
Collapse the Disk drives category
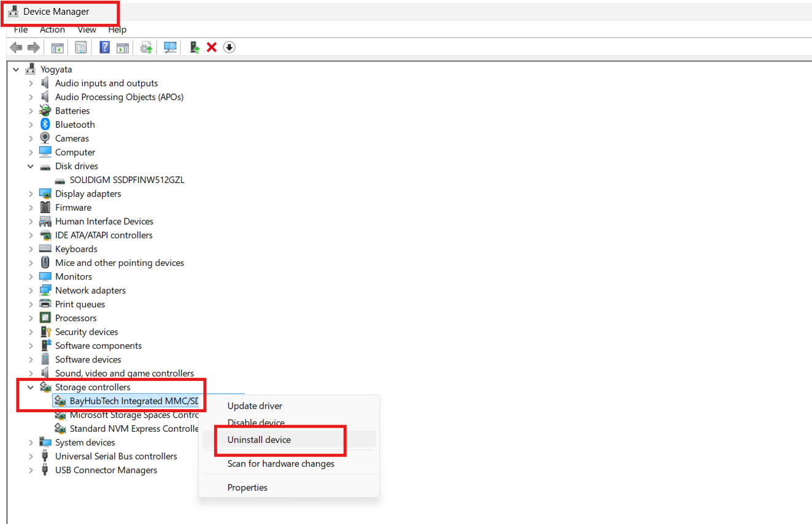tap(31, 166)
